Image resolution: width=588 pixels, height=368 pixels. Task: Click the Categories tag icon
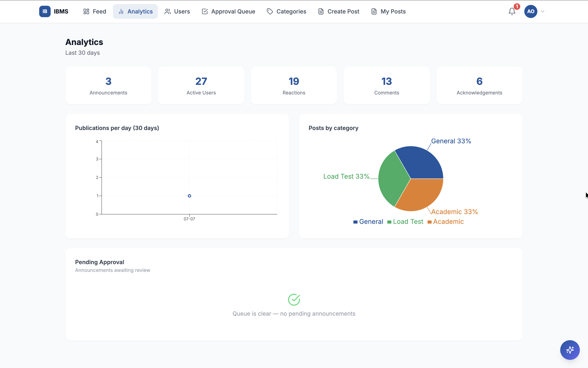(270, 11)
